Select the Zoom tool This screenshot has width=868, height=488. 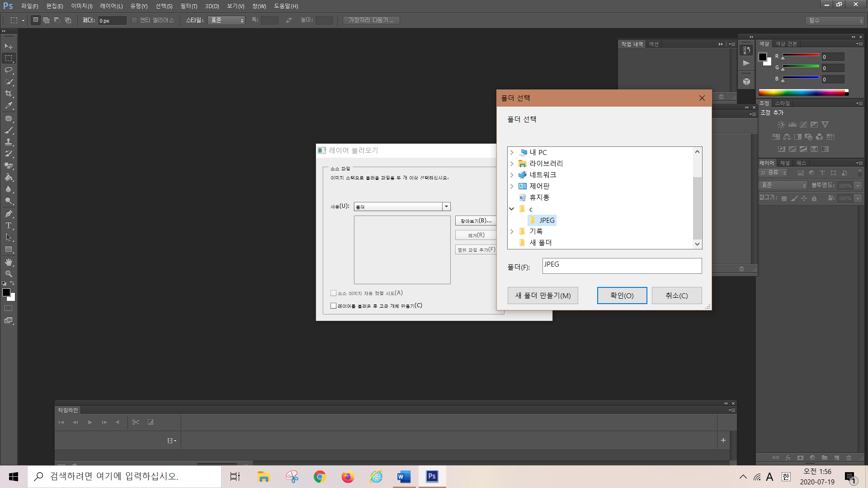9,274
